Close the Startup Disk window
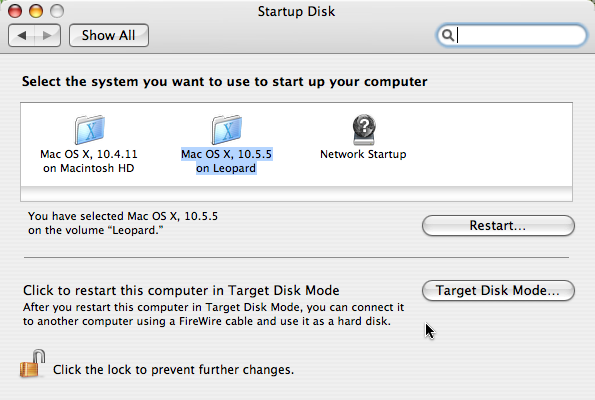The width and height of the screenshot is (595, 400). (x=15, y=11)
